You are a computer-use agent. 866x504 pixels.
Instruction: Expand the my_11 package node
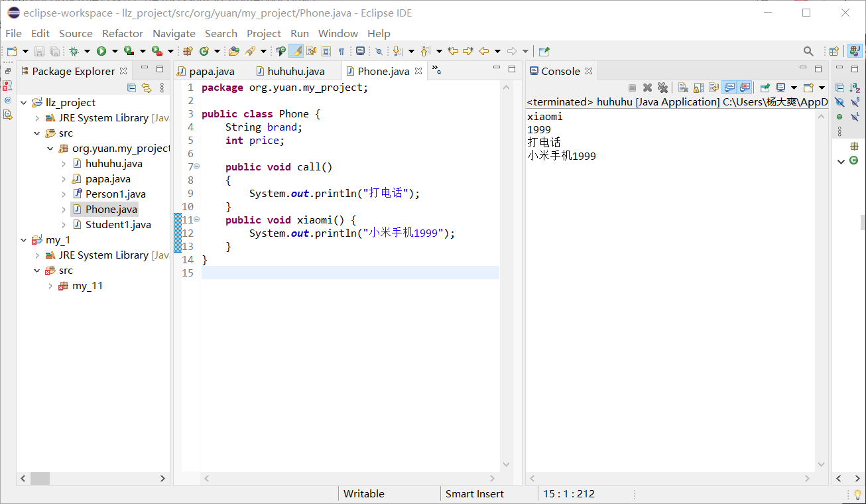tap(50, 286)
